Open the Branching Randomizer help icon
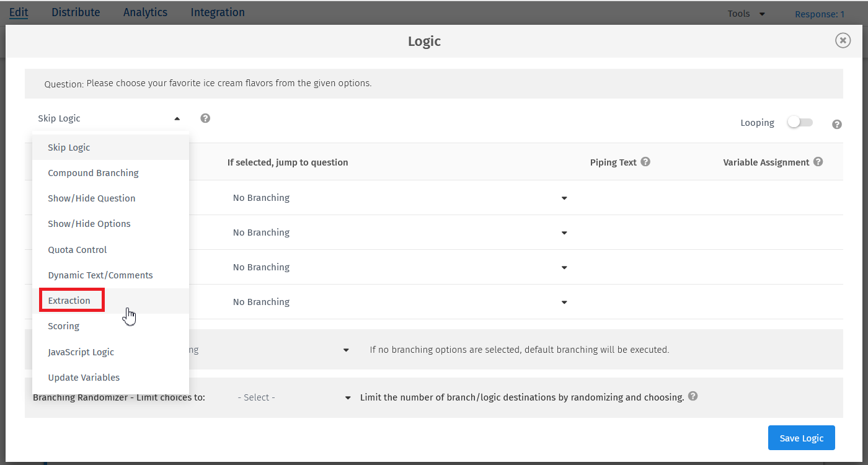Image resolution: width=868 pixels, height=465 pixels. 693,397
